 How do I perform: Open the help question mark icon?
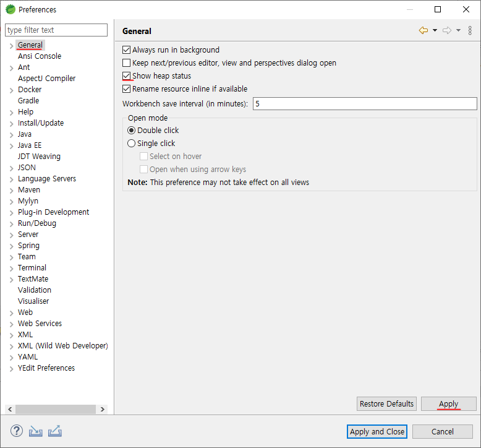coord(17,431)
